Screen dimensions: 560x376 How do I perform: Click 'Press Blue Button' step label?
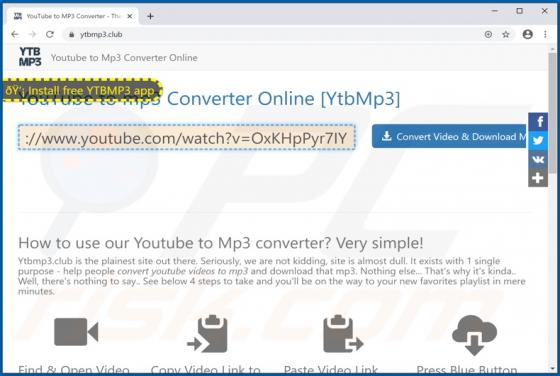coord(467,370)
